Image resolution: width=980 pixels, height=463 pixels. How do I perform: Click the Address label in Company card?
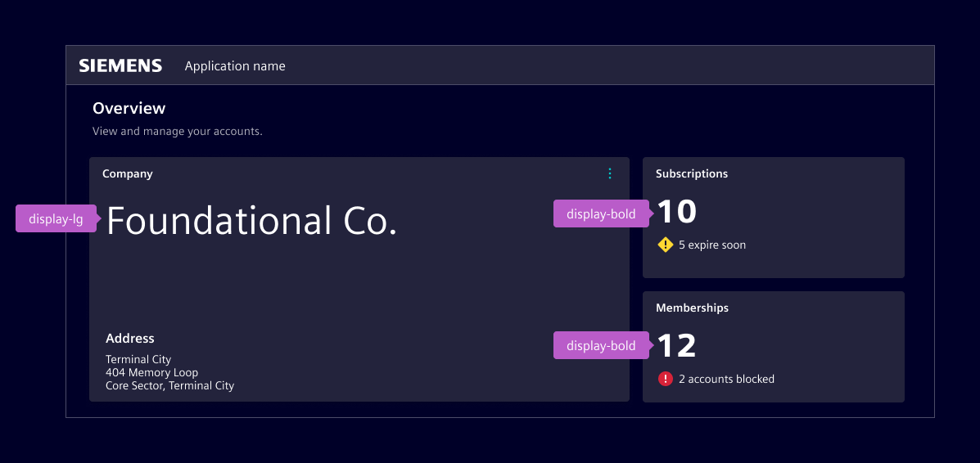click(129, 339)
